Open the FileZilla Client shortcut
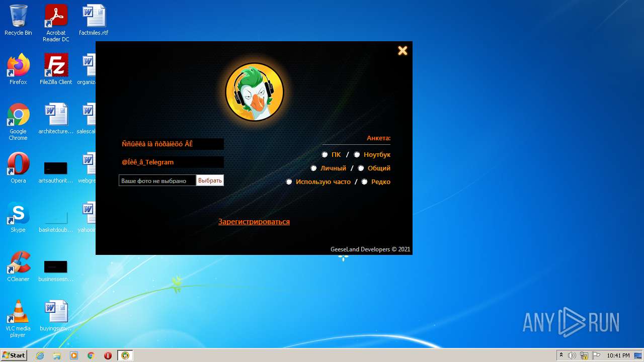 (56, 69)
